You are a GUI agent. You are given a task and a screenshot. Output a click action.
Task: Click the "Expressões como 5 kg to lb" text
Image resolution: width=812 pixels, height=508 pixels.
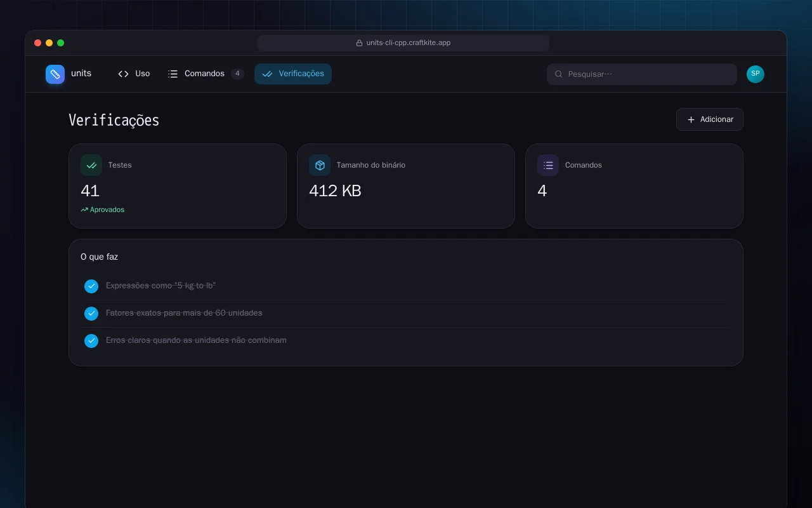tap(161, 286)
